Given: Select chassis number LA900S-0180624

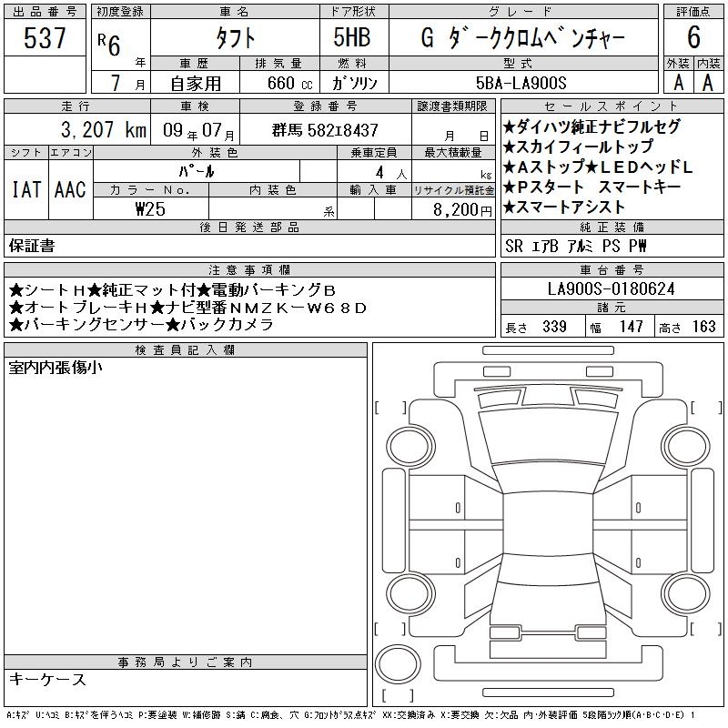Looking at the screenshot, I should coord(611,288).
